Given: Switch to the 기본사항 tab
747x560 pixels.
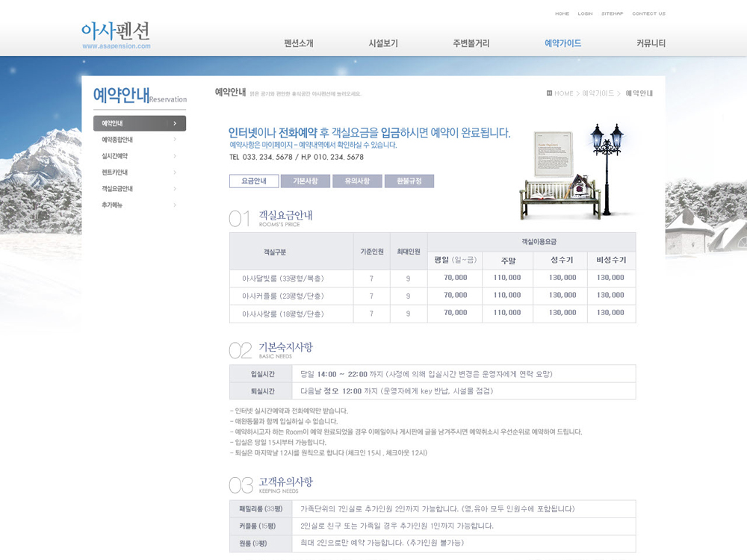Looking at the screenshot, I should pyautogui.click(x=306, y=181).
